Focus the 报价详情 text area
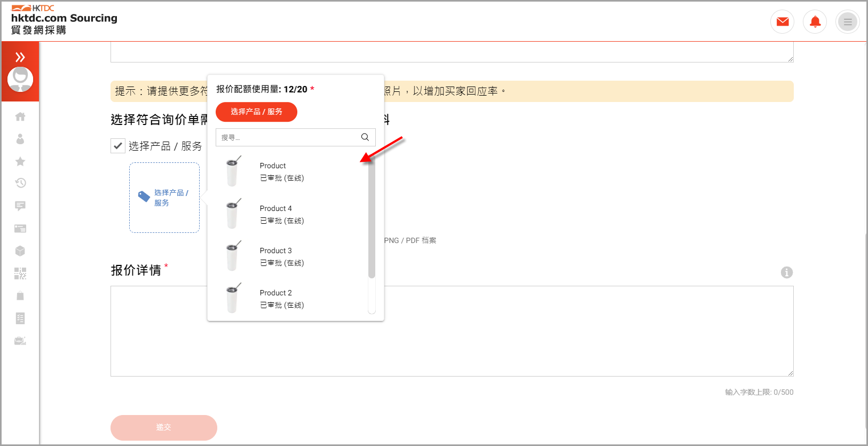 pos(452,331)
